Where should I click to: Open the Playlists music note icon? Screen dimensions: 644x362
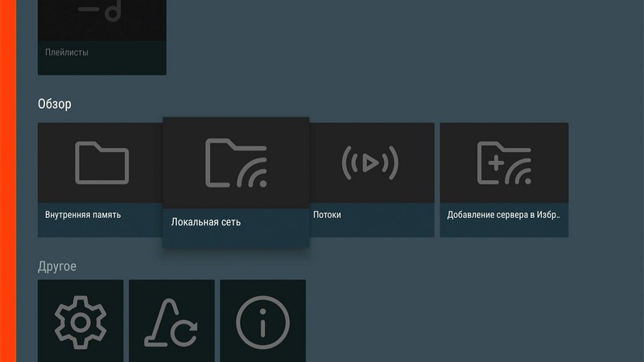click(102, 11)
